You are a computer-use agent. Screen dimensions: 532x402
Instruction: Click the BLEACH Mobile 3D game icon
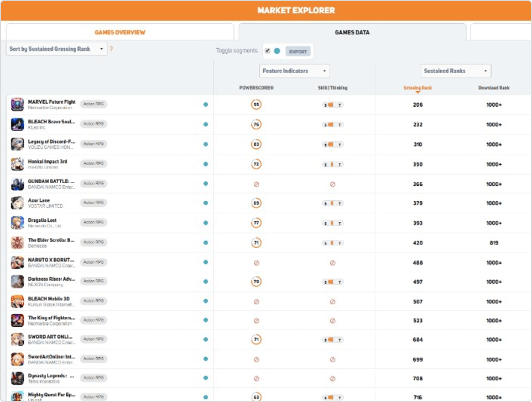point(18,301)
